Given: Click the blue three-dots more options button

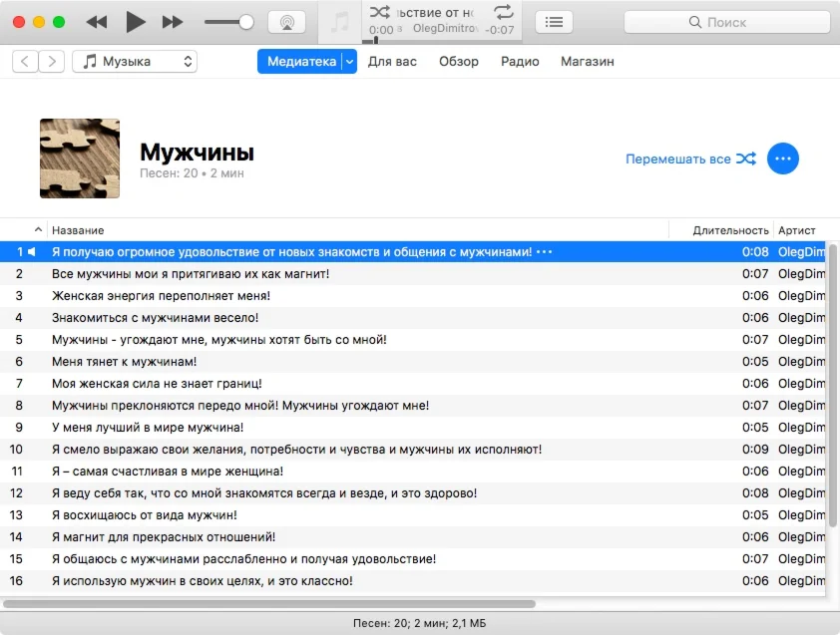Looking at the screenshot, I should (x=783, y=159).
